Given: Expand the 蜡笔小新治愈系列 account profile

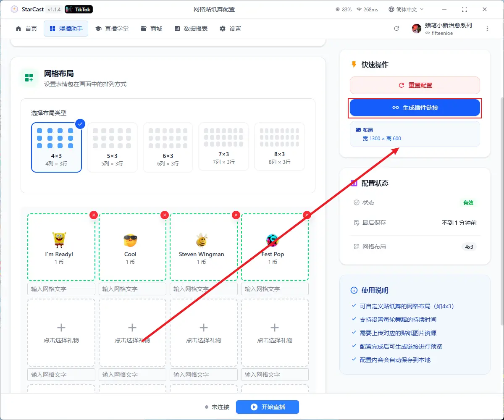Looking at the screenshot, I should coord(442,29).
